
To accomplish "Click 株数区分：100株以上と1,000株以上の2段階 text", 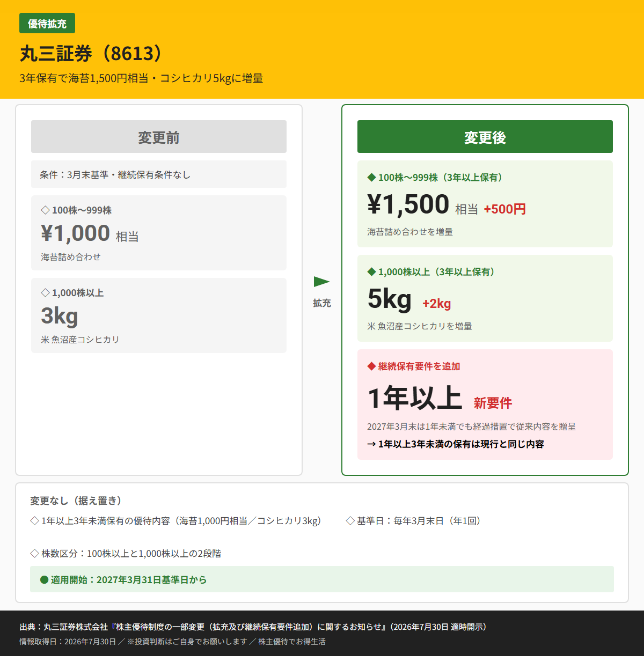I will [x=131, y=554].
